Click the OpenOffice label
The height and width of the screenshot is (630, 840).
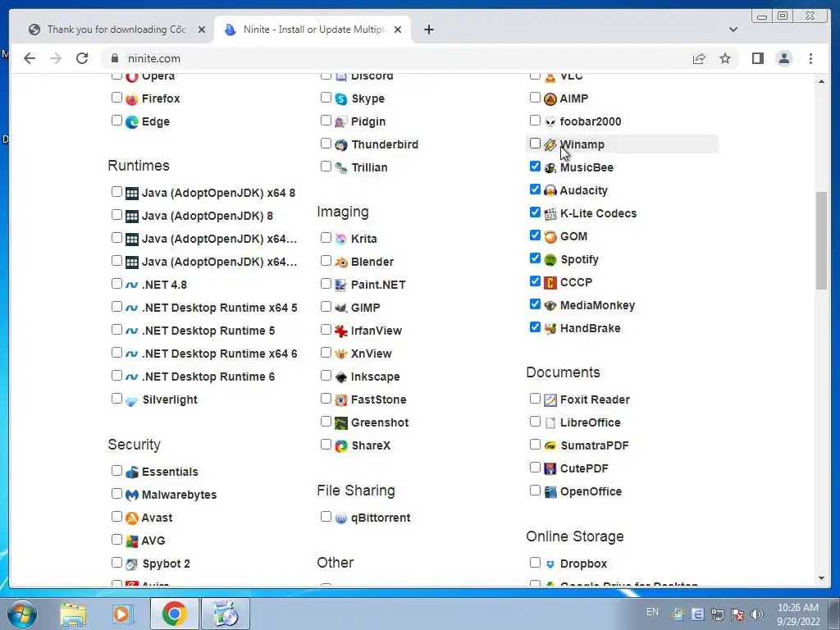pyautogui.click(x=591, y=492)
